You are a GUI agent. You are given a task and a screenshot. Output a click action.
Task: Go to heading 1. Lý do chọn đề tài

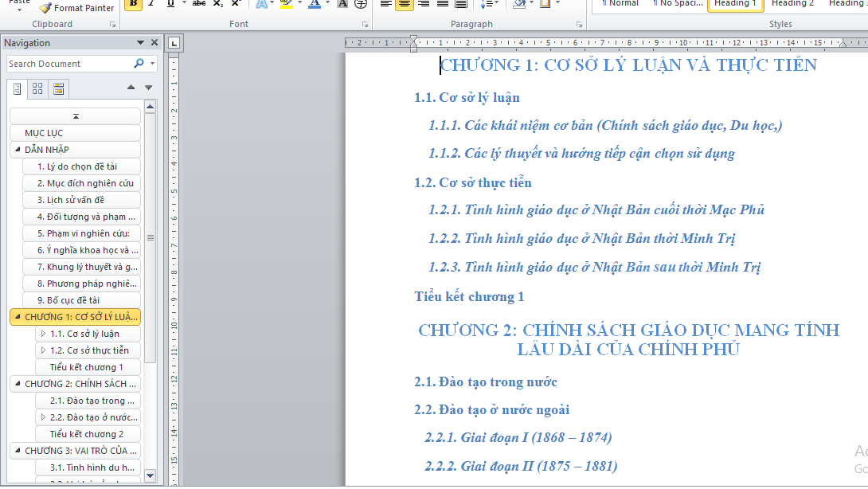81,166
